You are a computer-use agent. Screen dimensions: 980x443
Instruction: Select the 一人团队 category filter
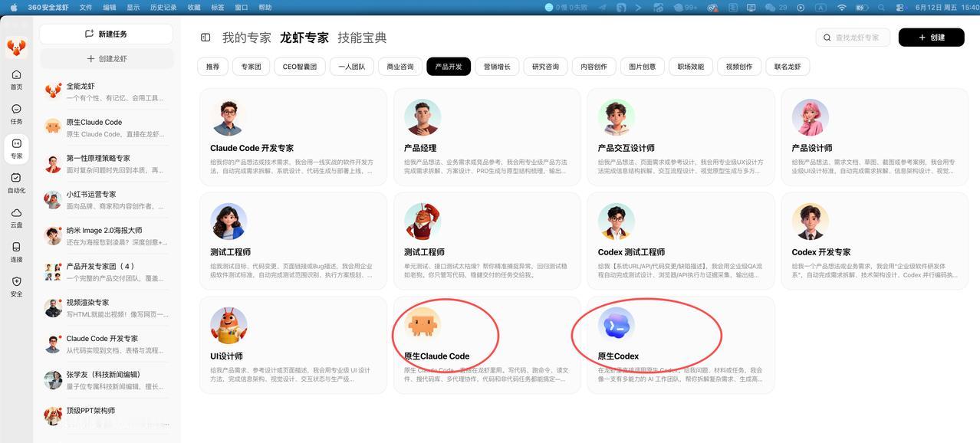(x=352, y=67)
